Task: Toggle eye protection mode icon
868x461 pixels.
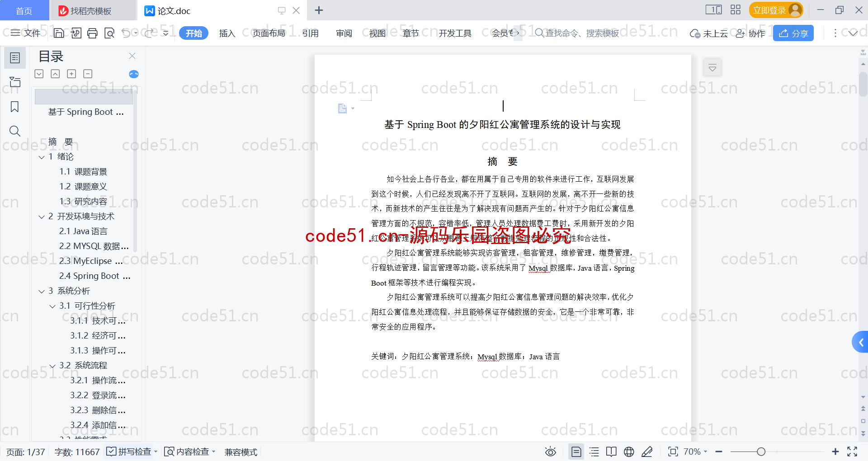Action: tap(550, 452)
